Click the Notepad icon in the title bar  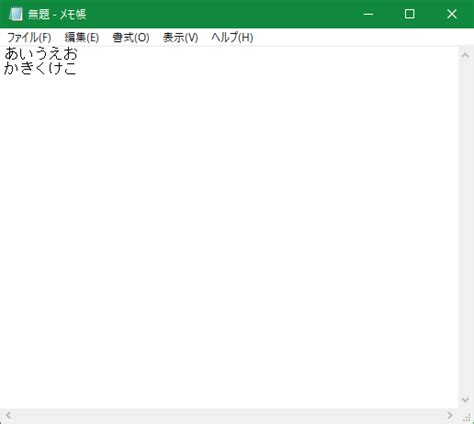pyautogui.click(x=16, y=14)
